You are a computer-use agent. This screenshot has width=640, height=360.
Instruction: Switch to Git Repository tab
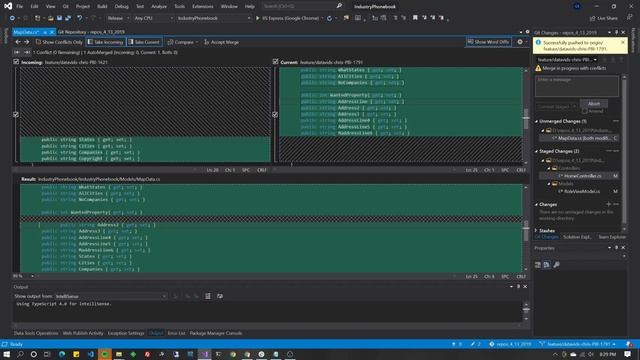pos(91,32)
